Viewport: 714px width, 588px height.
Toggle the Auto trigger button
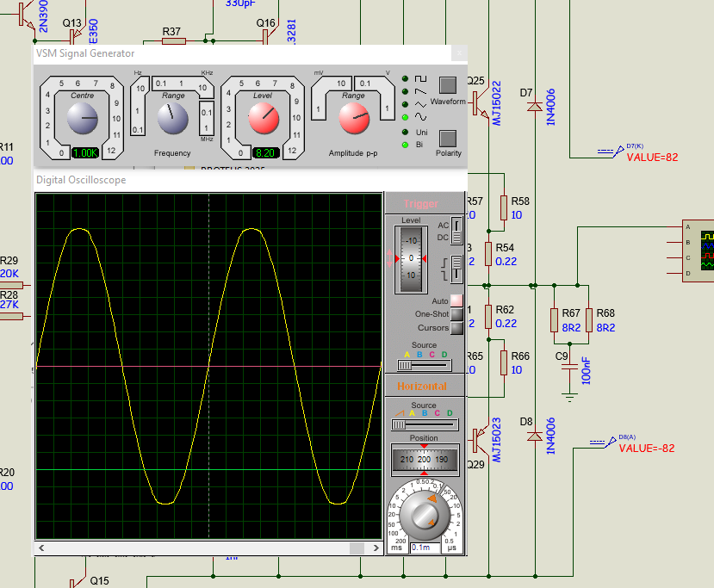pos(456,300)
